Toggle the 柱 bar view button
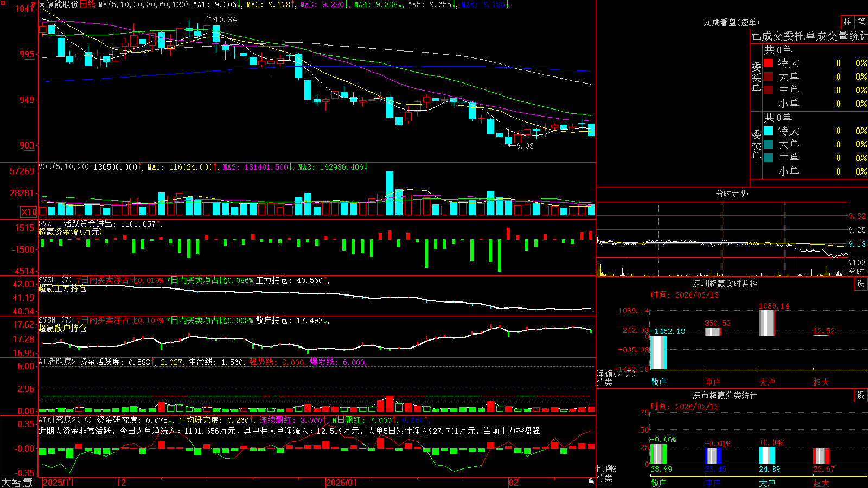 point(847,22)
